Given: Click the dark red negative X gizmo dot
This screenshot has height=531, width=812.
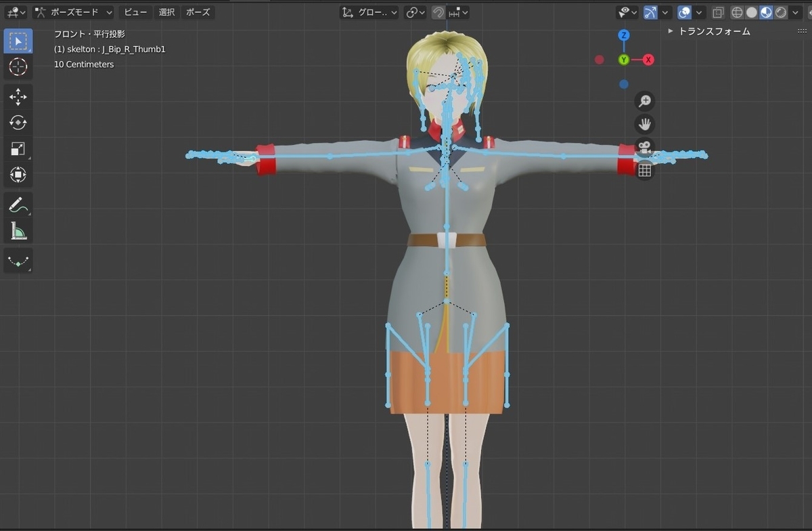Looking at the screenshot, I should (599, 60).
